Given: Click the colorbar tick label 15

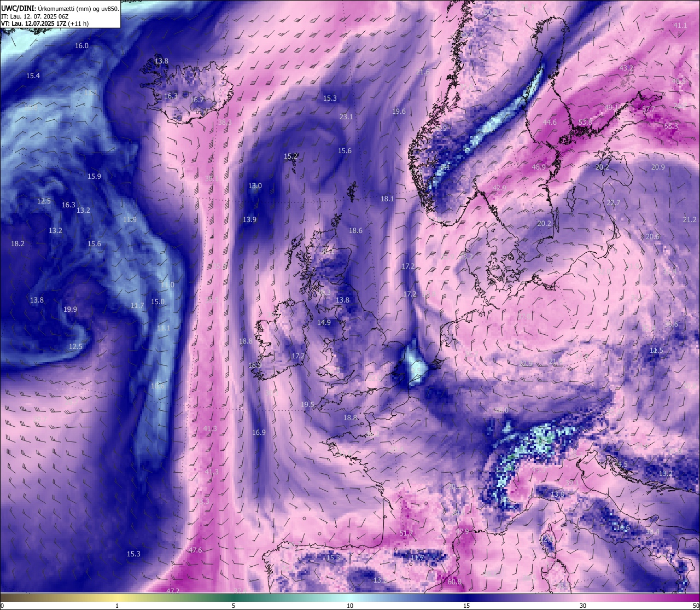Looking at the screenshot, I should [466, 606].
